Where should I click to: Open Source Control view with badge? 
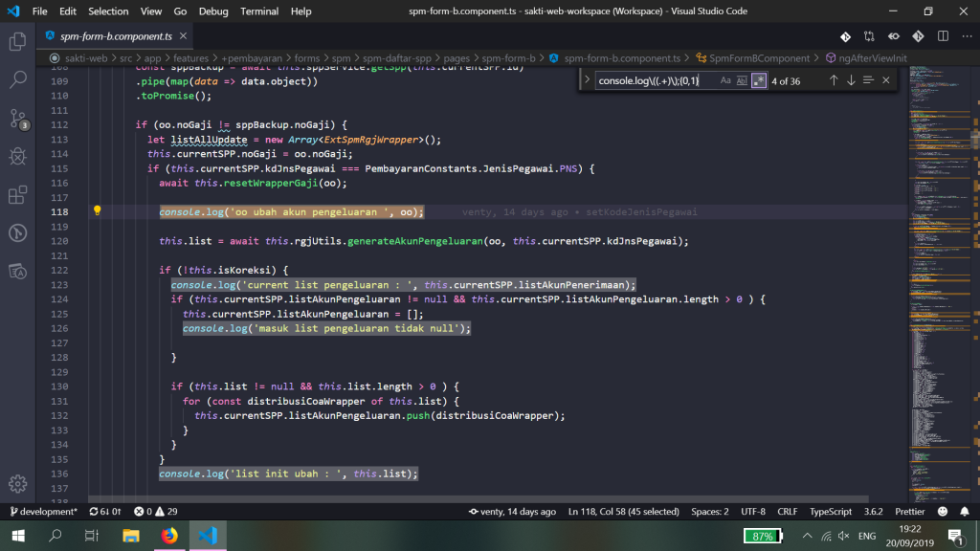coord(17,119)
